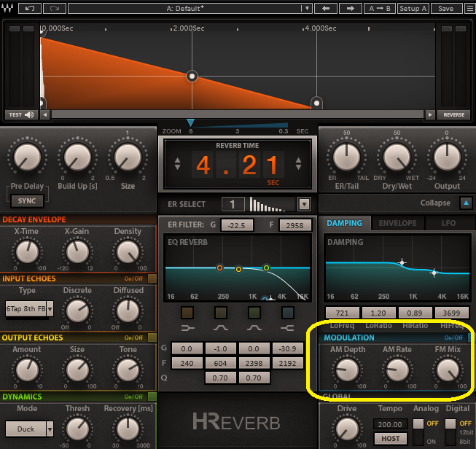Screen dimensions: 476x449
Task: Click the Tempo value field 200.00
Action: click(x=389, y=423)
